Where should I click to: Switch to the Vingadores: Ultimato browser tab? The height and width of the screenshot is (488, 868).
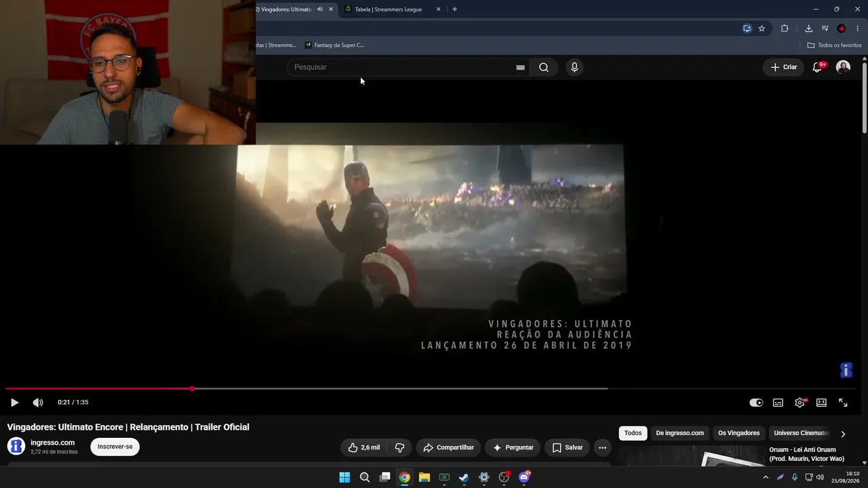pos(284,9)
